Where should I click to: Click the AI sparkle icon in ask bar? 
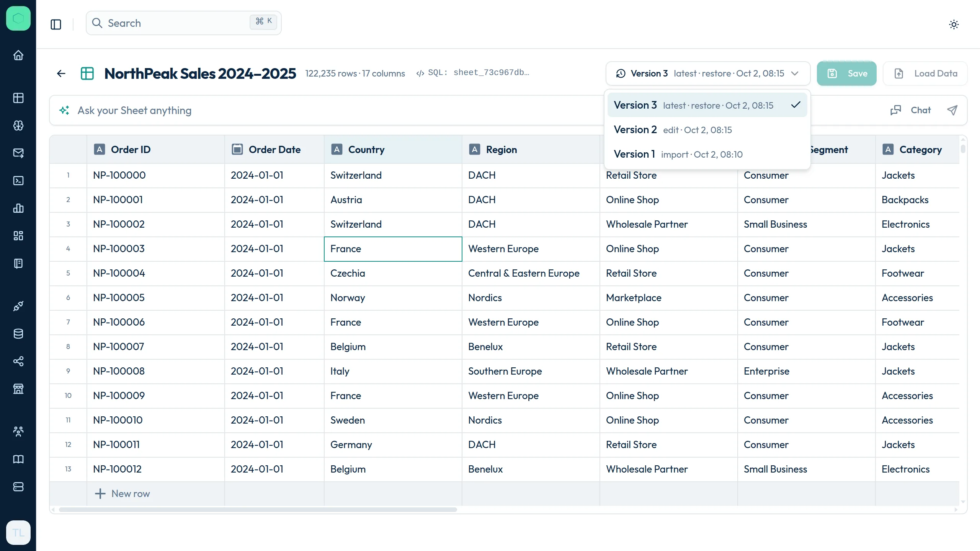click(64, 110)
